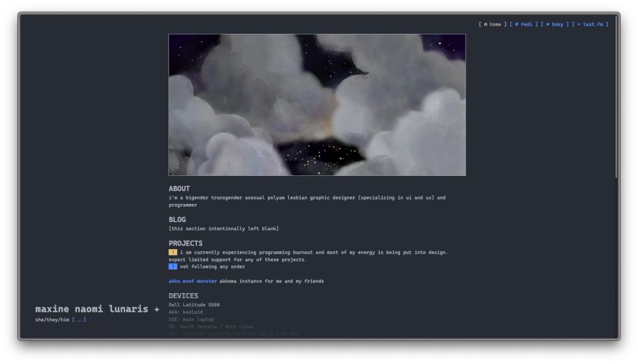Viewport: 638px width, 364px height.
Task: Visit the akko.woof.monster link
Action: pyautogui.click(x=193, y=281)
